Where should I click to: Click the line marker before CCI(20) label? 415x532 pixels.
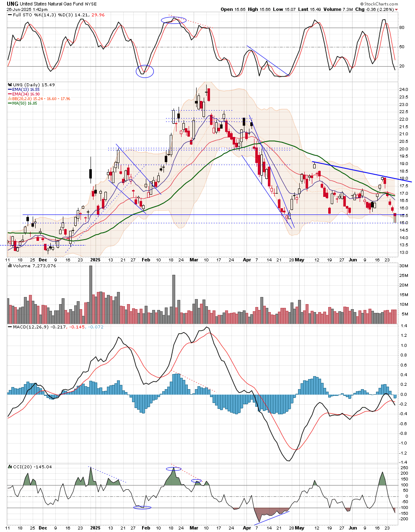(x=10, y=467)
